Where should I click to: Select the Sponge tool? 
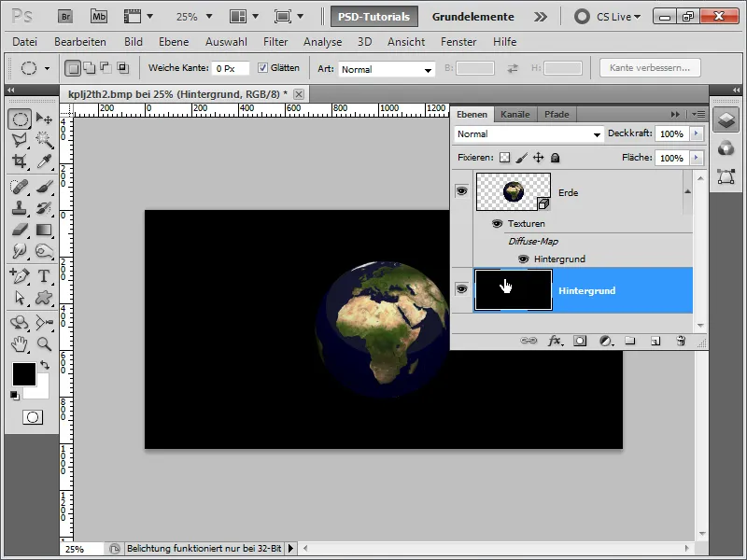[44, 251]
